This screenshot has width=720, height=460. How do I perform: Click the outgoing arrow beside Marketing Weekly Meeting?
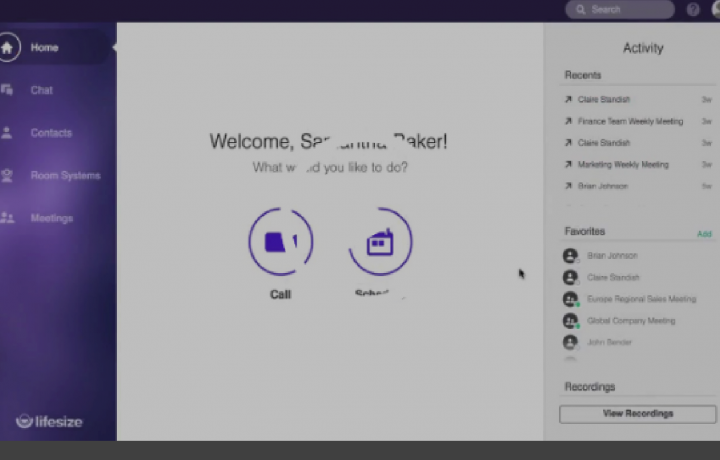pyautogui.click(x=568, y=164)
